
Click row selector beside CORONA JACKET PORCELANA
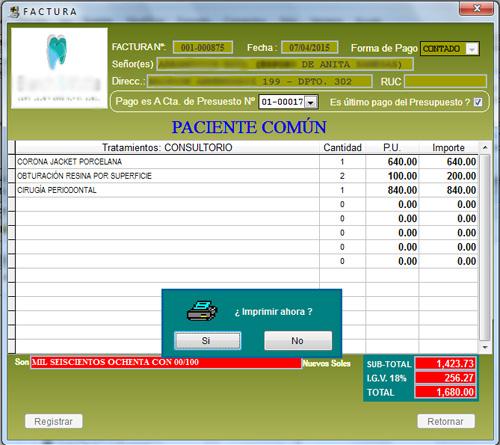point(12,162)
